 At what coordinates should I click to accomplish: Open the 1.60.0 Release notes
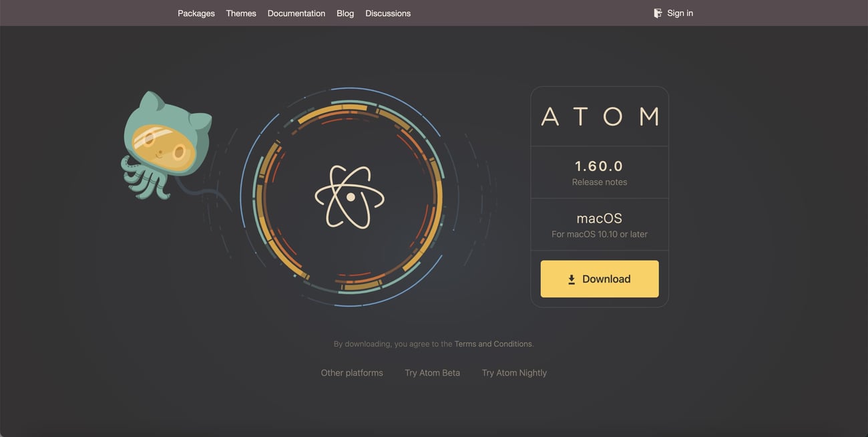pyautogui.click(x=599, y=181)
